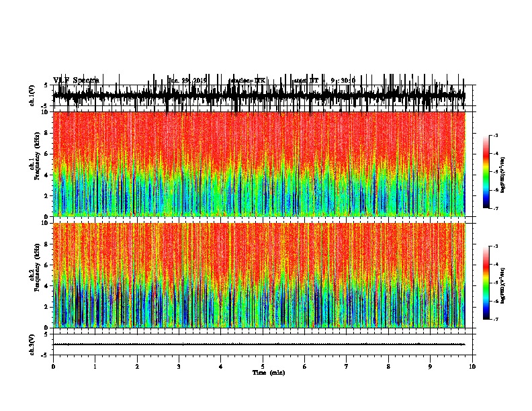Click the '-3' label on ch.2 color bar
The height and width of the screenshot is (411, 532).
click(x=495, y=246)
